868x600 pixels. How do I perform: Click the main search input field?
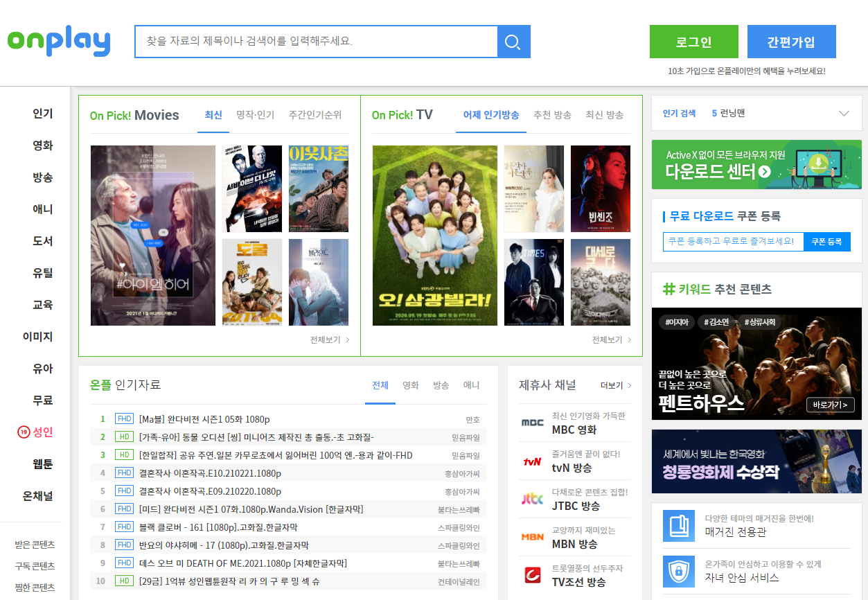coord(317,42)
